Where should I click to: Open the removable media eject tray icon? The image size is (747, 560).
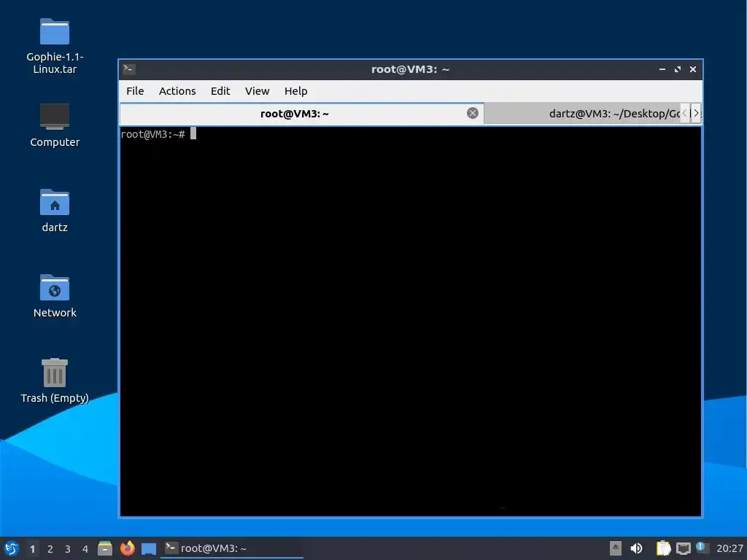[616, 548]
